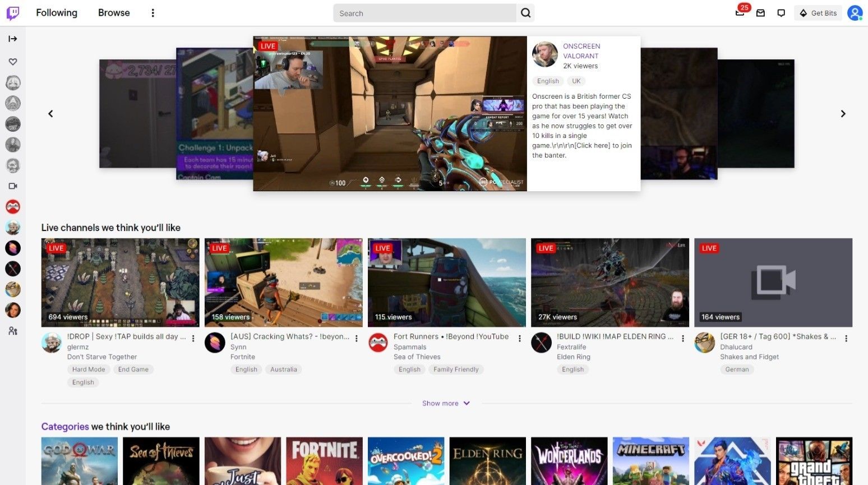
Task: Go to next carousel stream
Action: click(843, 114)
